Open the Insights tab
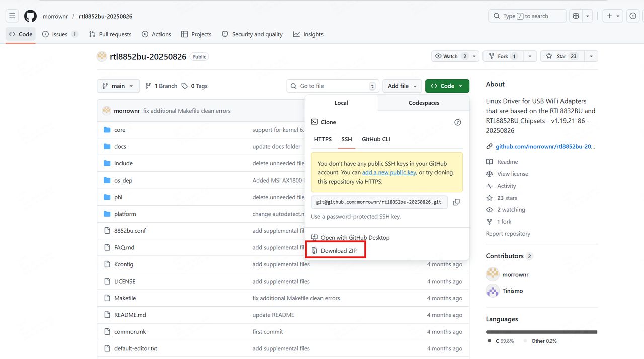The height and width of the screenshot is (359, 644). (308, 34)
